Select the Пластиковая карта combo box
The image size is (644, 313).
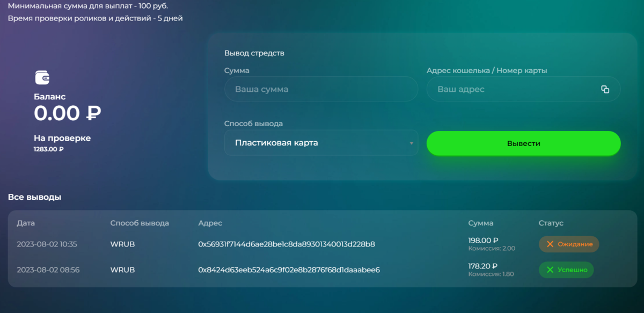pos(321,143)
